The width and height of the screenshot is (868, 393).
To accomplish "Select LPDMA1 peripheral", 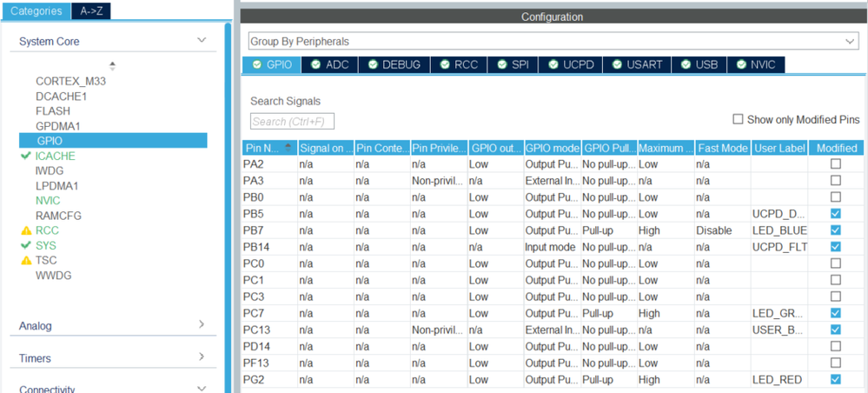I will [x=57, y=186].
